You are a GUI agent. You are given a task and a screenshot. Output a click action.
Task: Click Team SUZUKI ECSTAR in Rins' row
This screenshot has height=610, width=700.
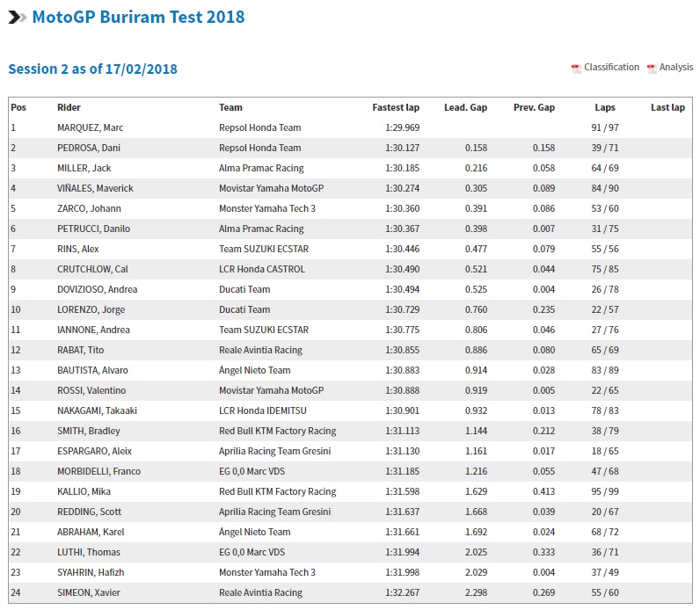click(x=264, y=249)
